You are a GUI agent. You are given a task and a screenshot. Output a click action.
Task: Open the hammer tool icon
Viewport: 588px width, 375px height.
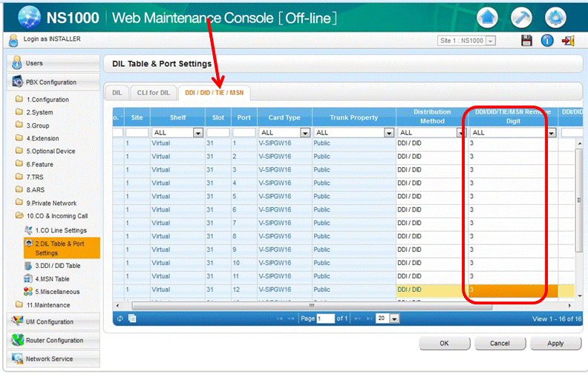(x=522, y=17)
